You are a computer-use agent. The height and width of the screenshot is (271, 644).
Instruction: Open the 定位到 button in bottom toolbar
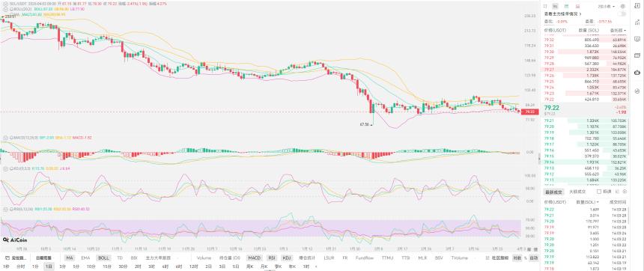[16, 258]
